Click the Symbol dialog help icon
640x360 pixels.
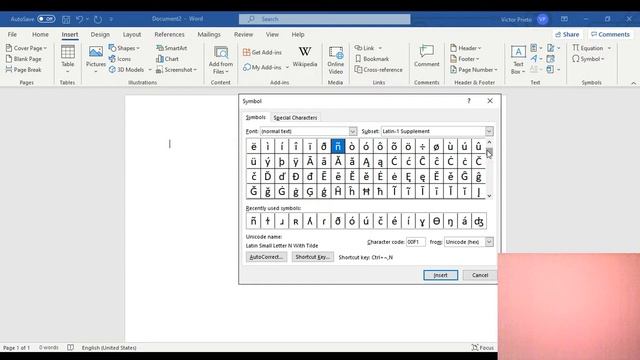(469, 101)
